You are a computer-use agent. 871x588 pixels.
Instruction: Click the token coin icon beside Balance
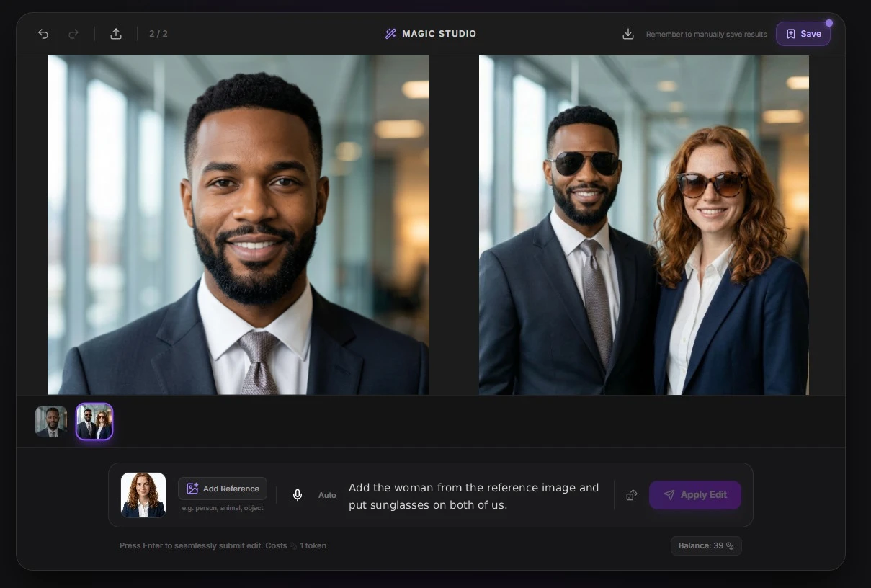(730, 546)
